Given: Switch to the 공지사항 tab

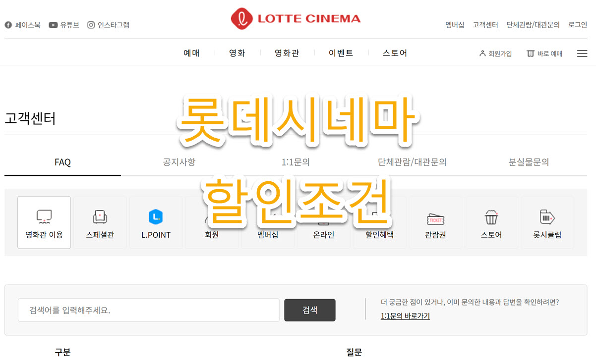Looking at the screenshot, I should click(x=179, y=162).
